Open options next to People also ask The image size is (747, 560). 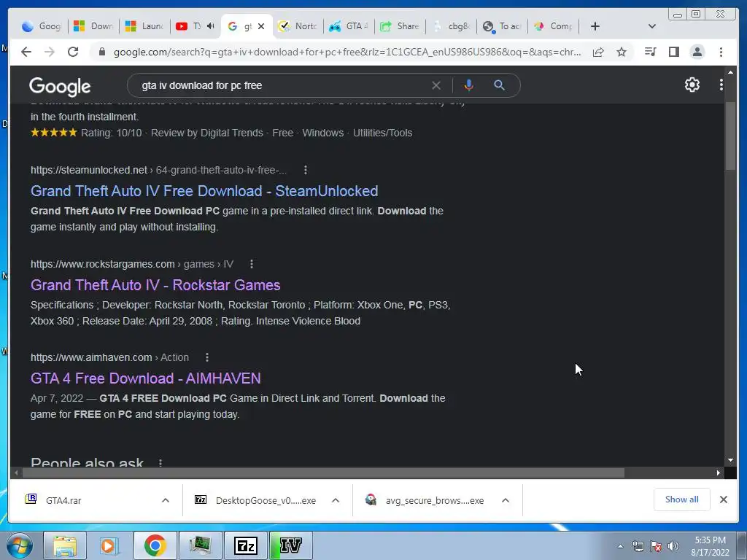point(160,462)
